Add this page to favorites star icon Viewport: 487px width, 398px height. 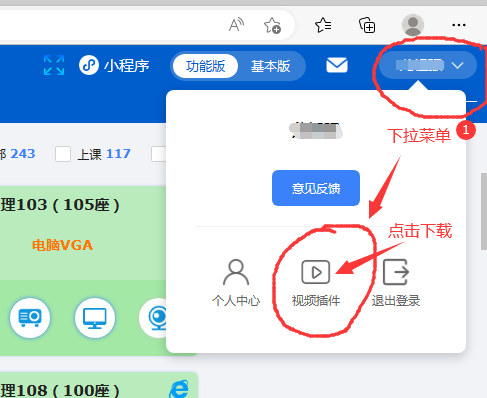272,25
